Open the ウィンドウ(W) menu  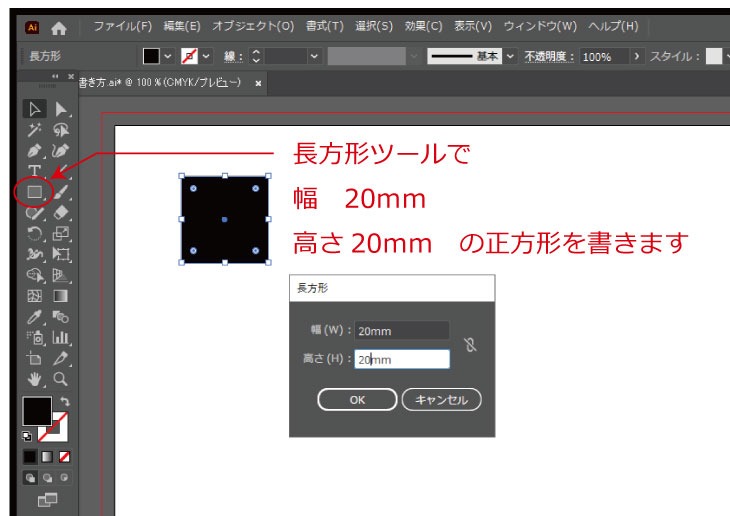click(540, 26)
